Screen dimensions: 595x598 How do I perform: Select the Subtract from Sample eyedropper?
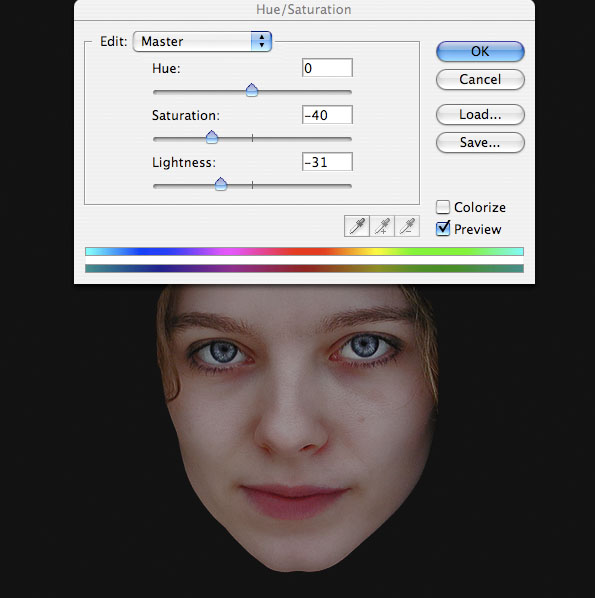(407, 226)
